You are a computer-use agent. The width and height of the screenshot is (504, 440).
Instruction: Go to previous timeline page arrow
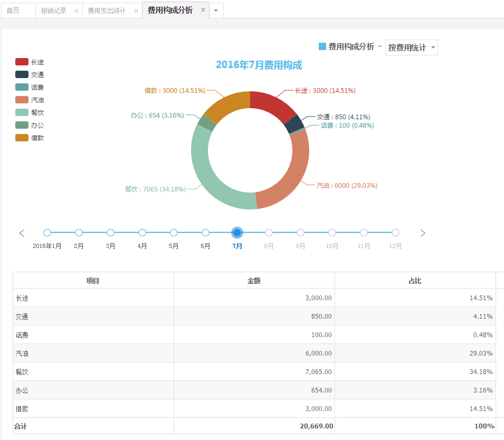point(22,233)
